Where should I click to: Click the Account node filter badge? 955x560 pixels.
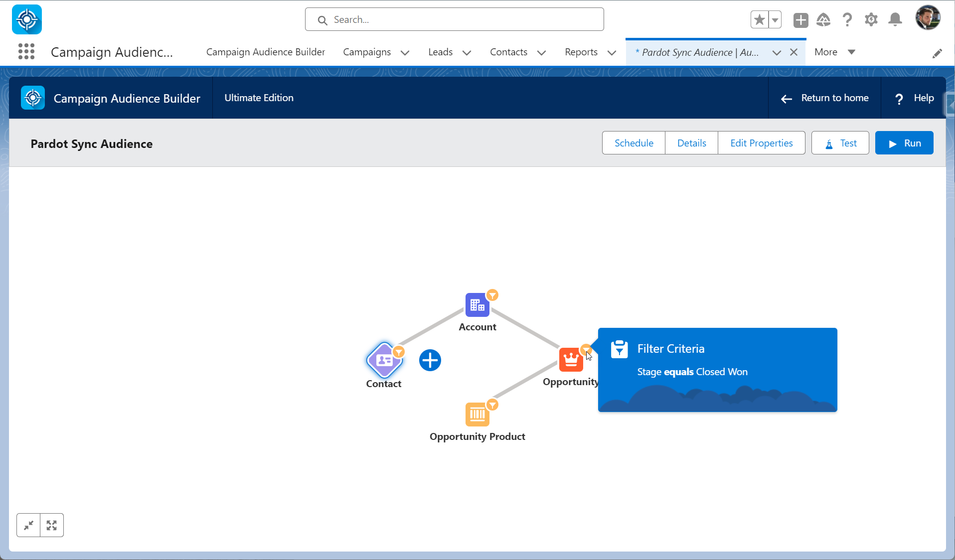pos(492,295)
